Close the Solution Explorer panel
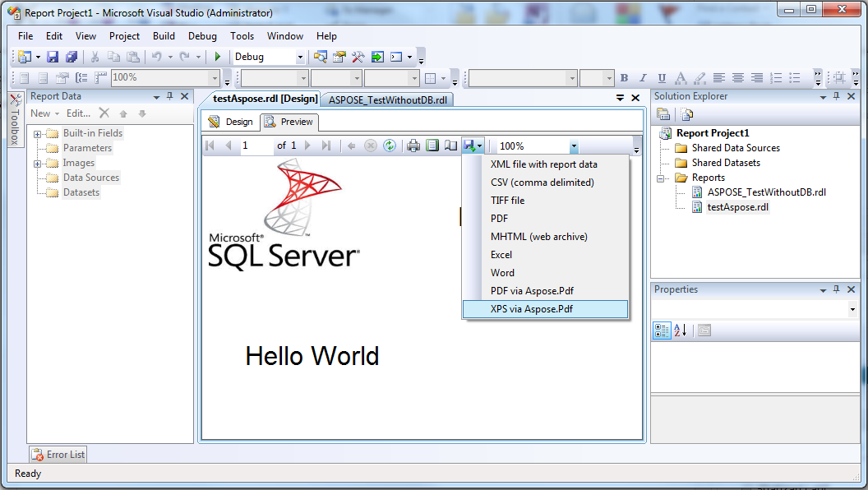 (x=852, y=96)
